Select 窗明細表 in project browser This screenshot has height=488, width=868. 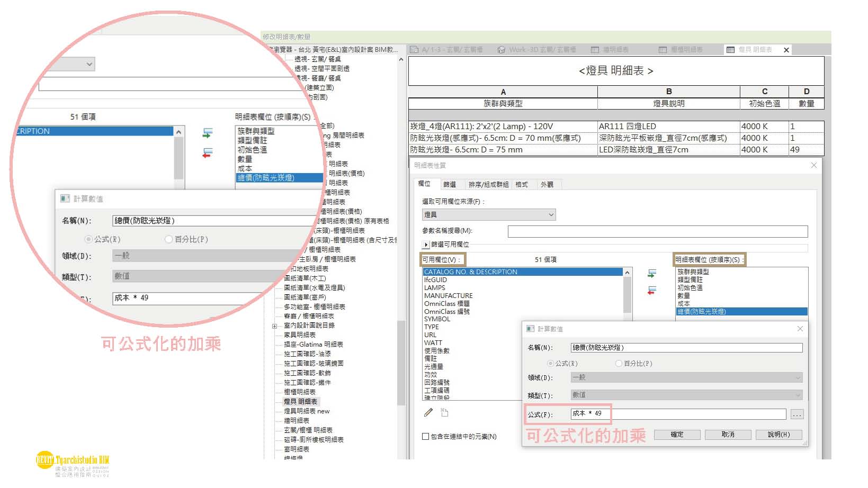(x=296, y=449)
